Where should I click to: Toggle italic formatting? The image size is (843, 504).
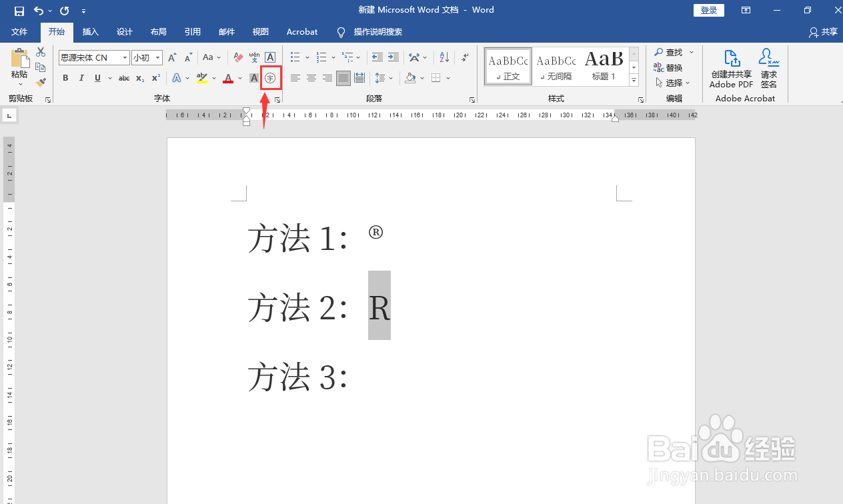click(81, 78)
